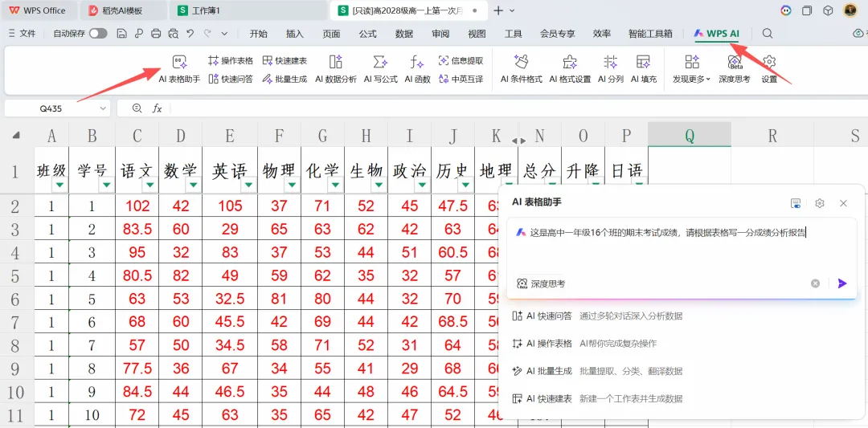Switch to the 稻壳AI模板 tab

tap(123, 10)
